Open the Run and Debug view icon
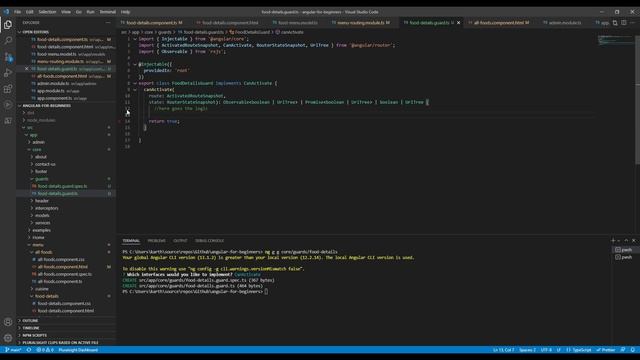Image resolution: width=640 pixels, height=360 pixels. (x=8, y=73)
